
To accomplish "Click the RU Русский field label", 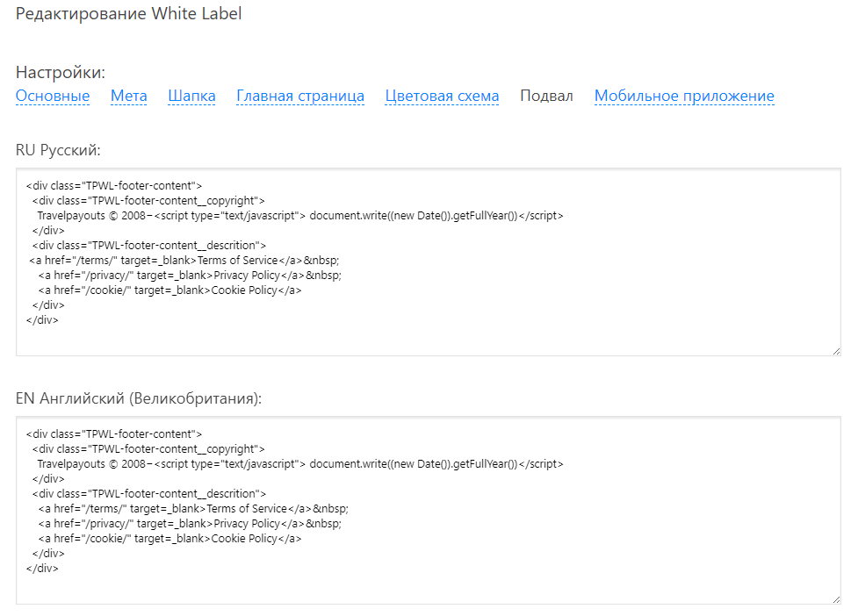I will point(58,150).
